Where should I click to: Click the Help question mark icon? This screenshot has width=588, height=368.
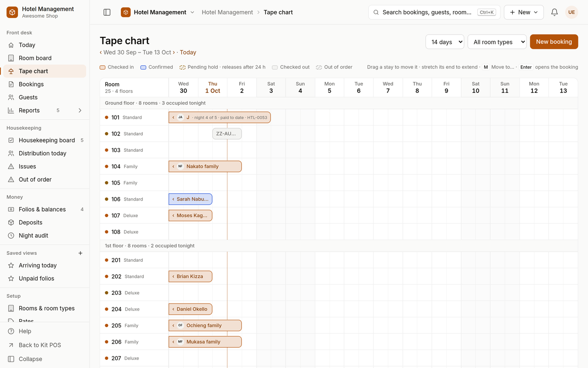(x=11, y=331)
